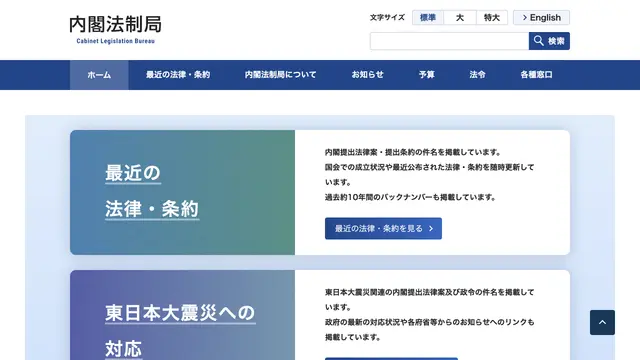This screenshot has width=640, height=360.
Task: Open the ホーム menu item
Action: tap(99, 75)
